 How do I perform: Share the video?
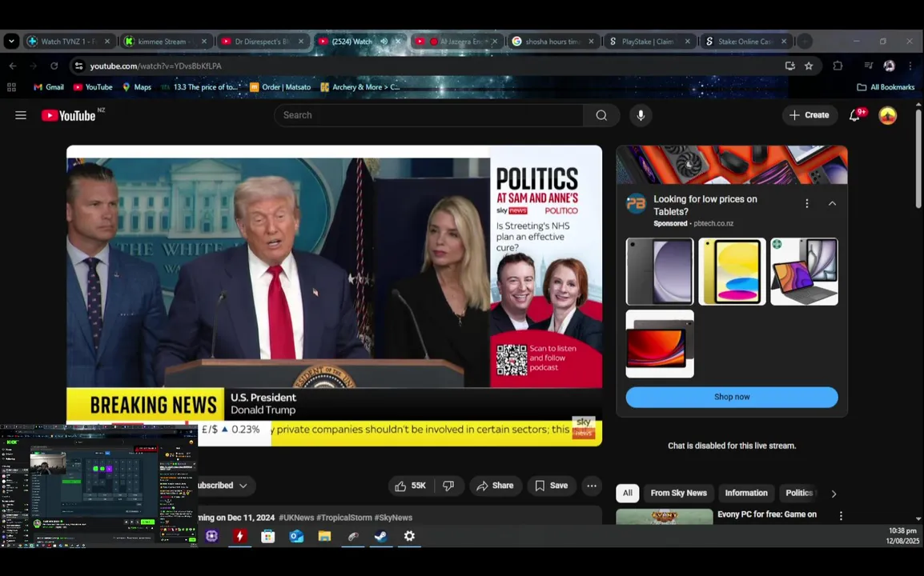(x=496, y=486)
